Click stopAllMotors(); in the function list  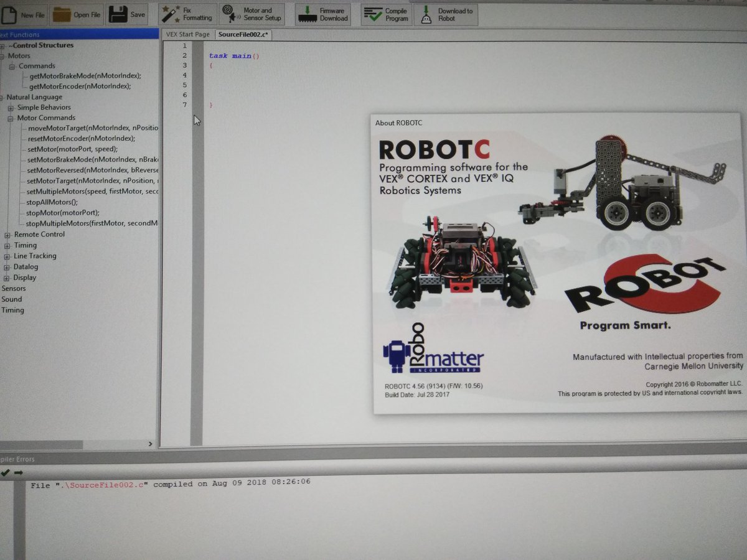coord(52,202)
